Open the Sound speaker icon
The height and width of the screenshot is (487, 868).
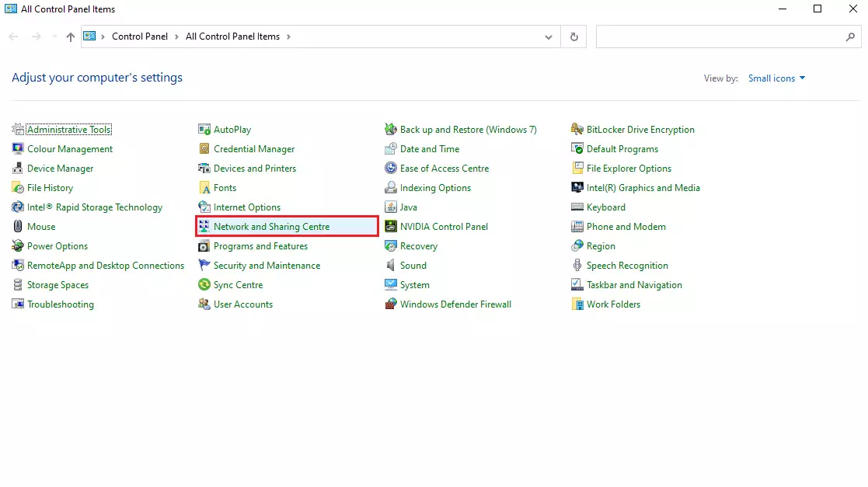pyautogui.click(x=391, y=266)
